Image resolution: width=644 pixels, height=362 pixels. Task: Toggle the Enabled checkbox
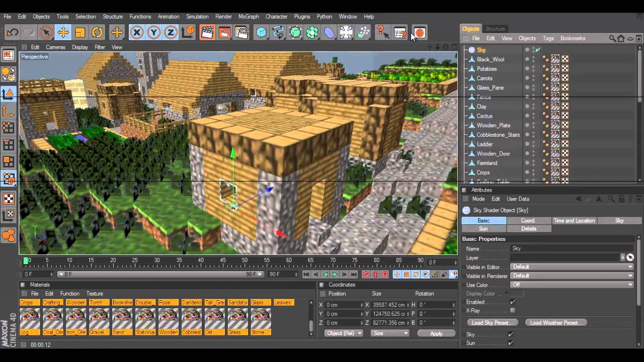point(513,302)
